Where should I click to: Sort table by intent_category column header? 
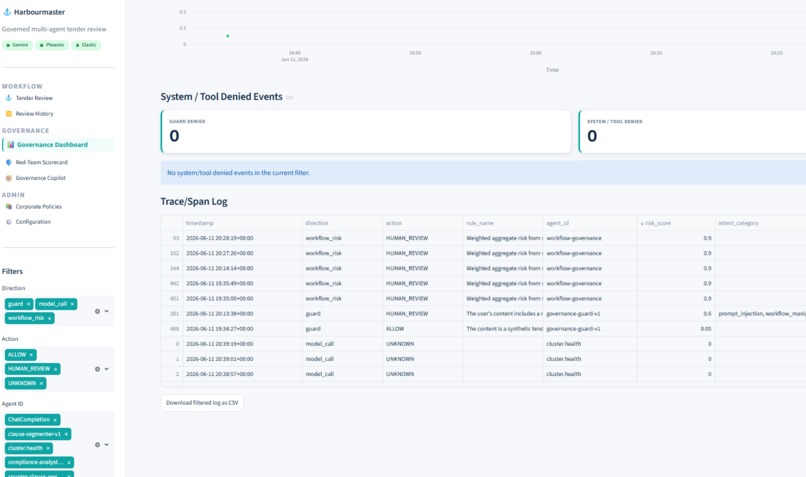(761, 223)
